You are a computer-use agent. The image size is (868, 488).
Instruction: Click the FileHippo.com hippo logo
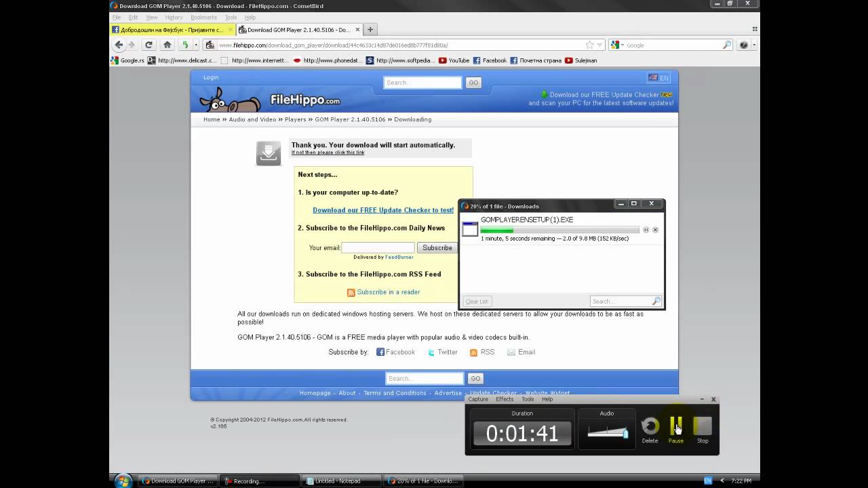pos(270,99)
